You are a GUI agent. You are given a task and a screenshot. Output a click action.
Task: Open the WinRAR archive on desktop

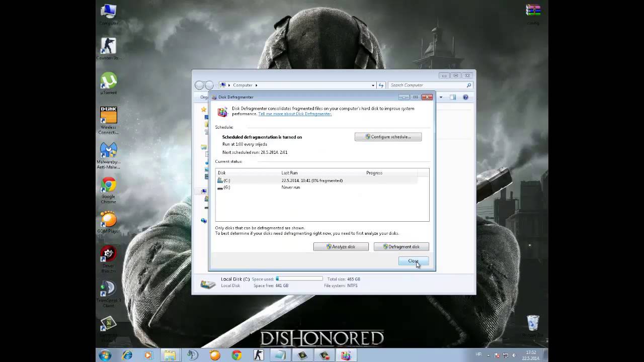[533, 14]
